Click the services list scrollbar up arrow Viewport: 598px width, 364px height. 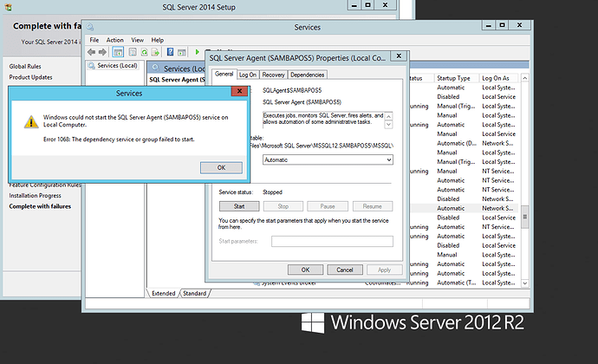click(x=525, y=78)
